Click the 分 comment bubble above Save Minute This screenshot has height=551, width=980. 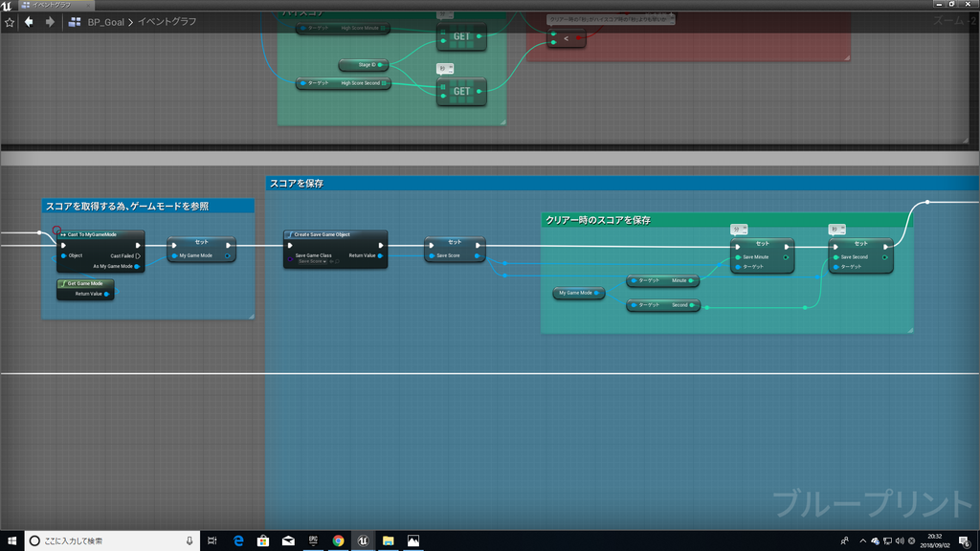pos(739,230)
